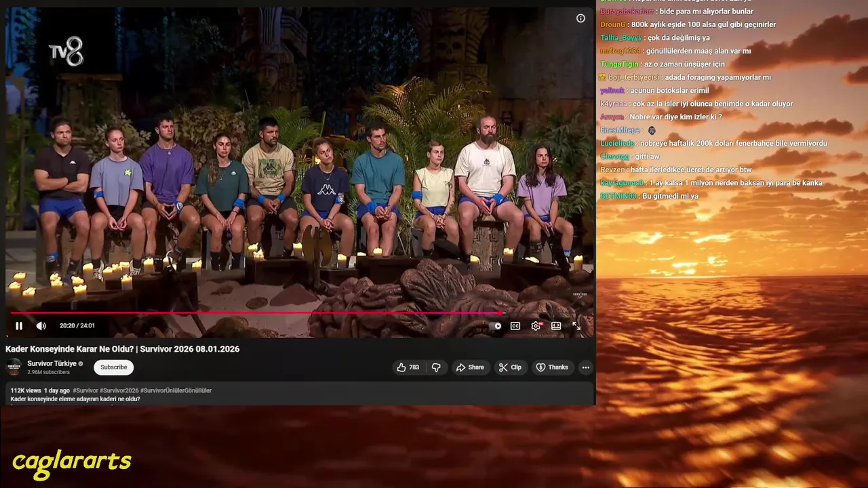Open the more actions three-dot menu
The image size is (868, 488).
586,367
